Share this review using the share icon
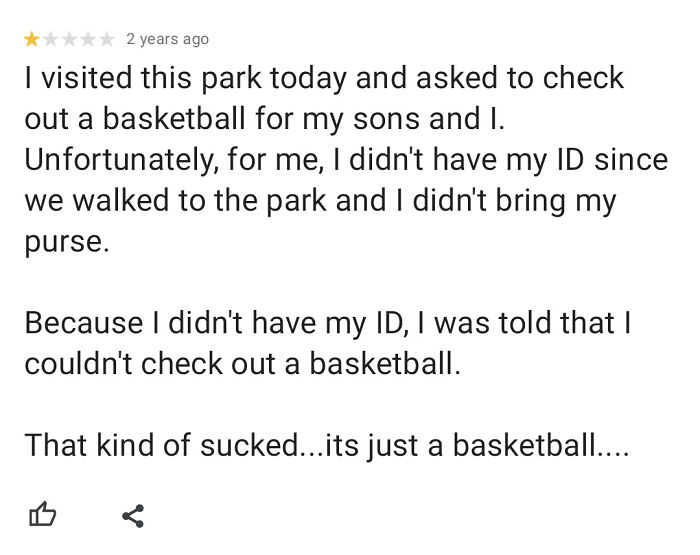Screen dimensions: 700x555 (133, 516)
